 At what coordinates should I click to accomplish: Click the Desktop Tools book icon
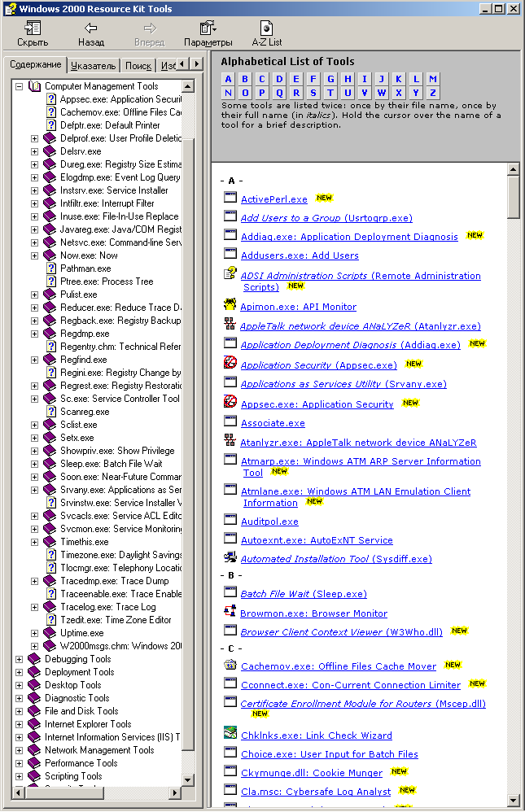tap(34, 685)
